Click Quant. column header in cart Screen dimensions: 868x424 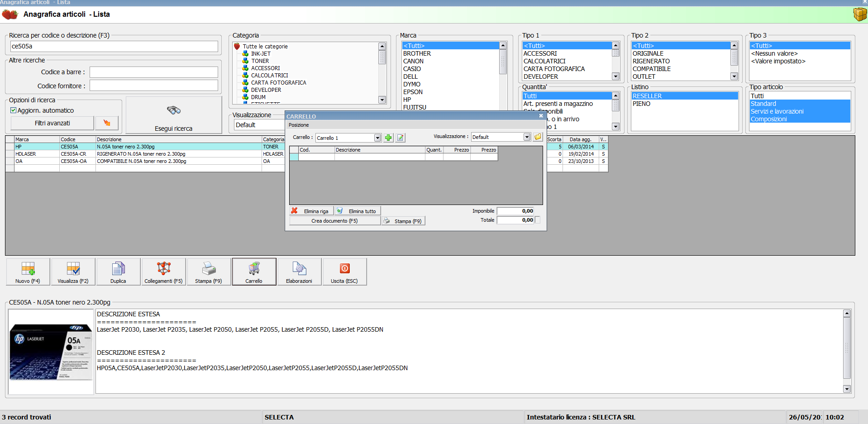click(434, 150)
